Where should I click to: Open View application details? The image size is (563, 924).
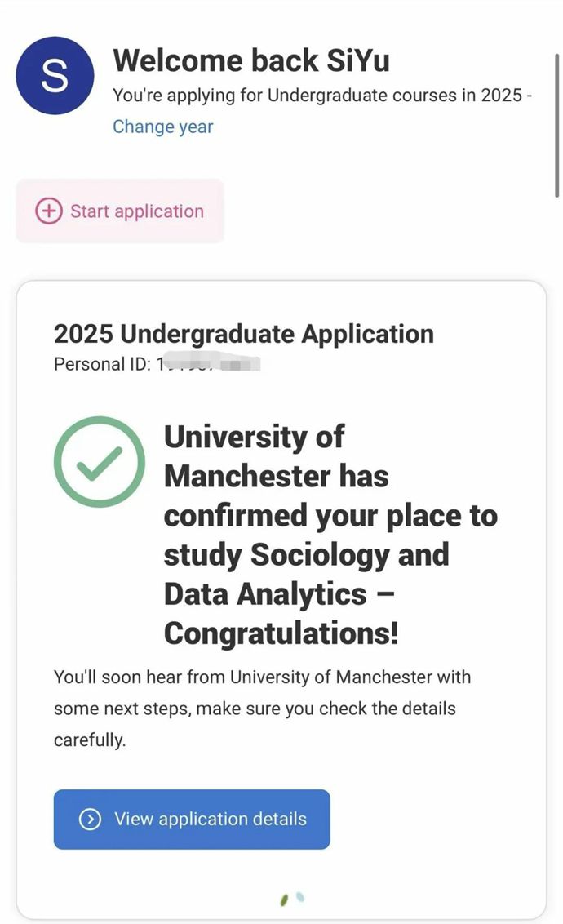[210, 820]
